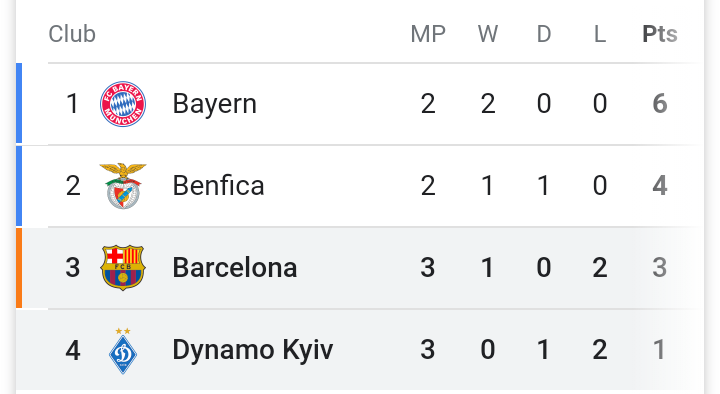Click the D draws column header
Viewport: 720px width, 394px height.
click(x=544, y=34)
